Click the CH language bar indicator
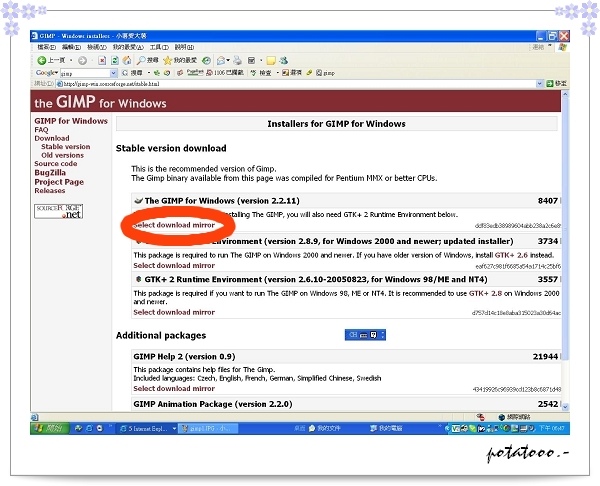Viewport: 600px width, 486px height. coord(352,335)
